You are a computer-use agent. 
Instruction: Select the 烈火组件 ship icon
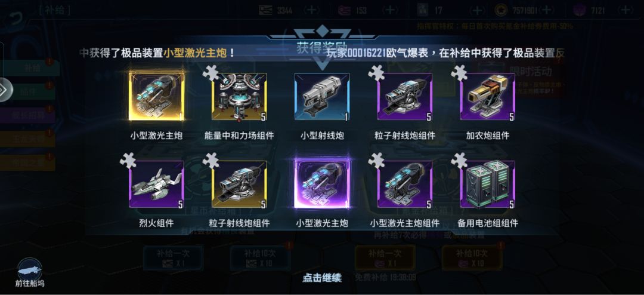click(156, 184)
